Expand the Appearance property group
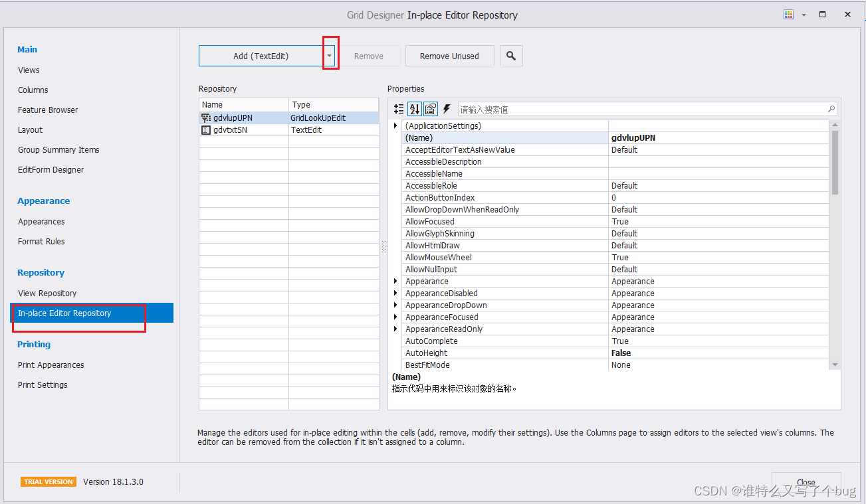Screen dimensions: 866x504 395,281
